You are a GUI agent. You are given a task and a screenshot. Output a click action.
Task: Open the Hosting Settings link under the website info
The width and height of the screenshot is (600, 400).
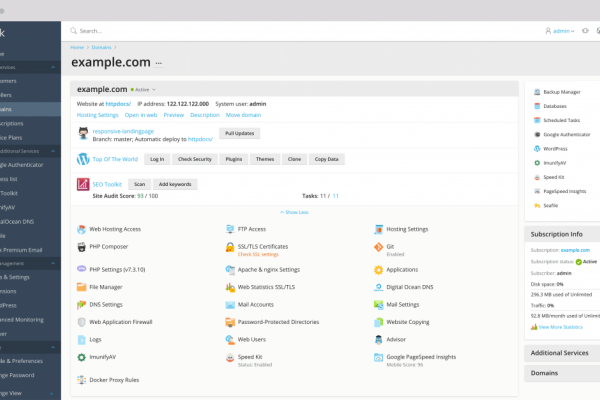pyautogui.click(x=97, y=115)
